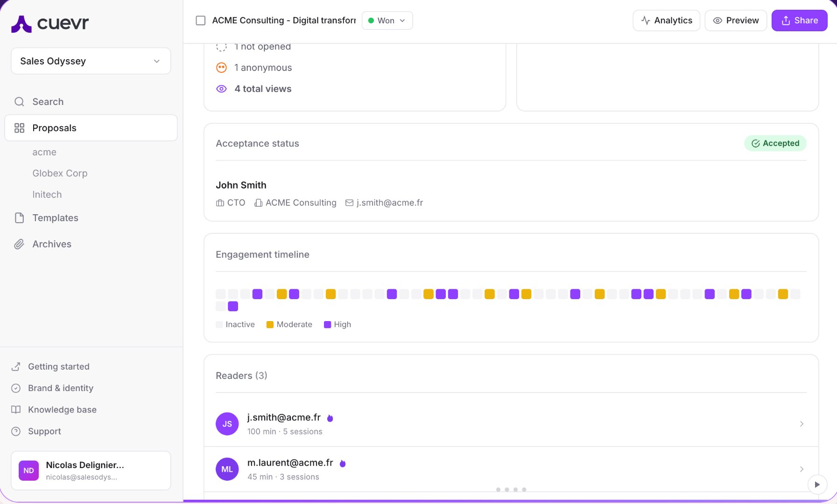
Task: Open Search in sidebar
Action: click(x=48, y=102)
